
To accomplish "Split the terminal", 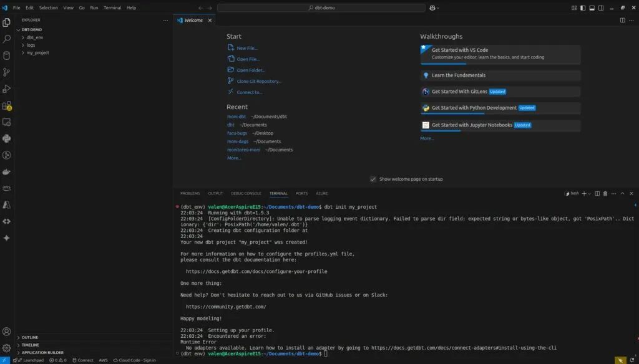I will (597, 193).
